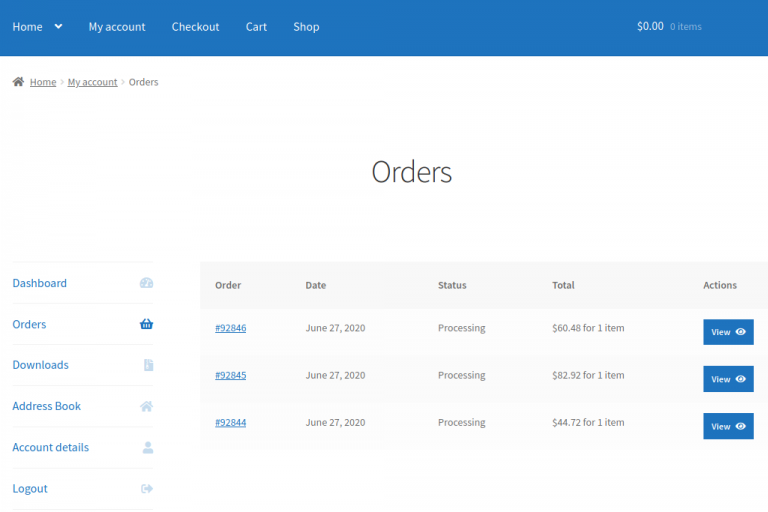Click the 'Orders' breadcrumb text
768x512 pixels.
[144, 82]
